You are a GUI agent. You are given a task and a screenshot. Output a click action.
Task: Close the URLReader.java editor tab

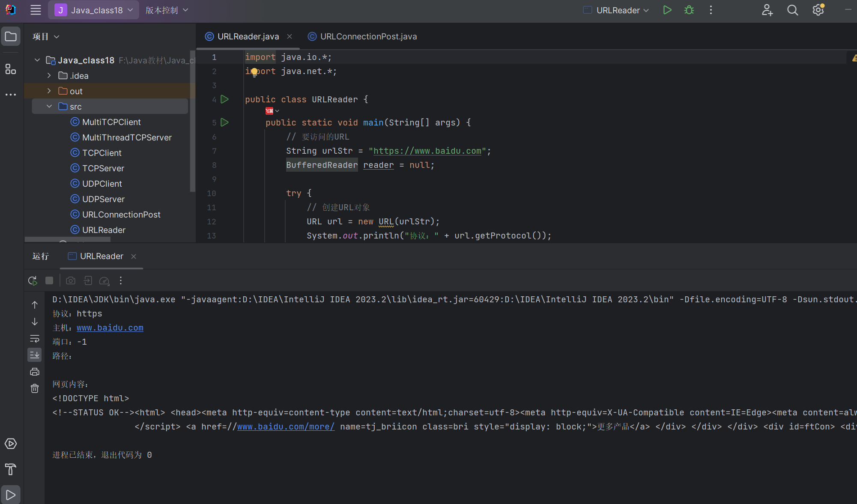click(290, 36)
